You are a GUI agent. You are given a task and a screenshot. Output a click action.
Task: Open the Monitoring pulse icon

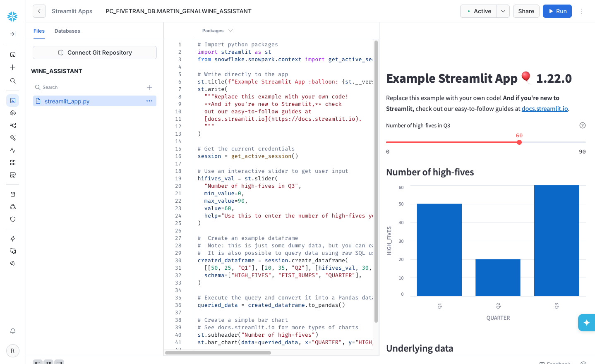point(13,150)
